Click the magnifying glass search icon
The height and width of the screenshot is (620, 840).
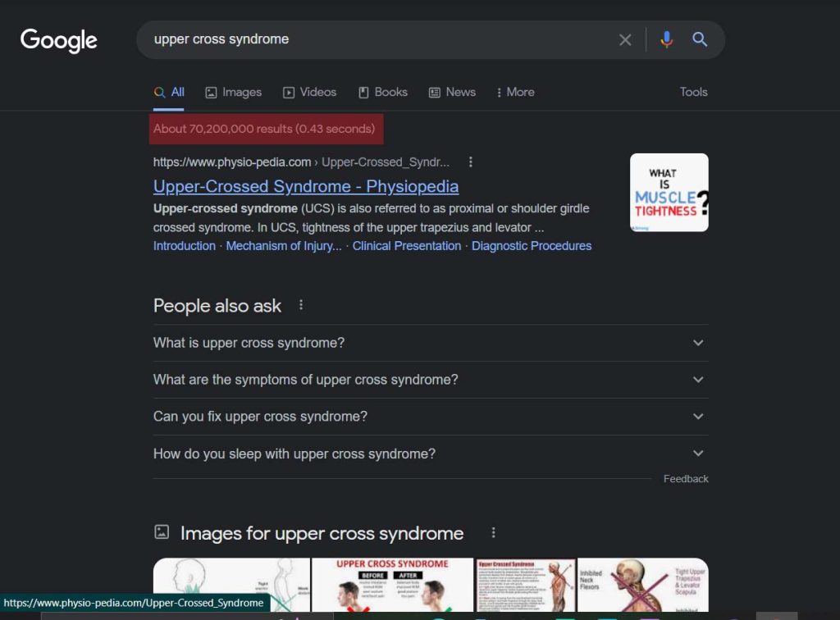(x=700, y=39)
